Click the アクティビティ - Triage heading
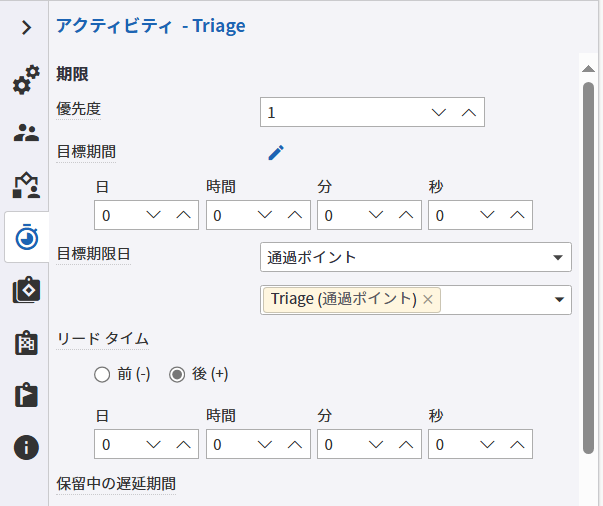603x506 pixels. click(x=151, y=26)
